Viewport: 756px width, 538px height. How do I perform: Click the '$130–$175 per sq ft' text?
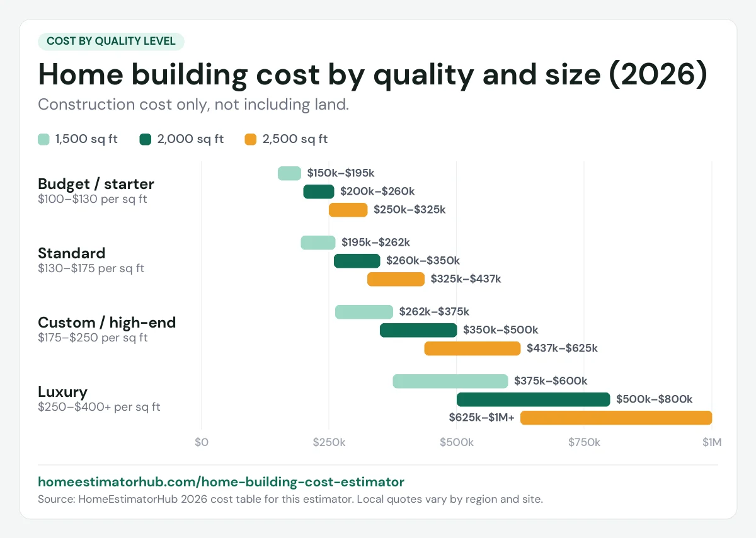click(91, 268)
